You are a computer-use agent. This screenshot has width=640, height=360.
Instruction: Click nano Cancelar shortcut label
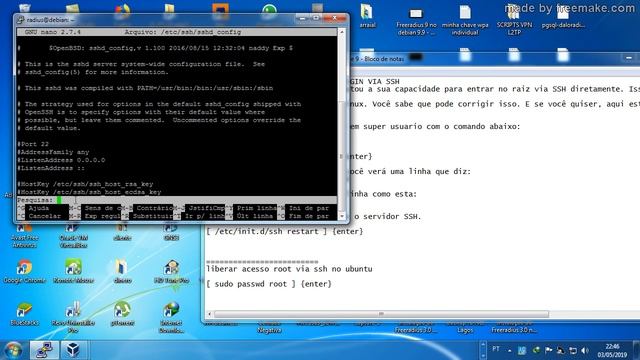(x=44, y=216)
